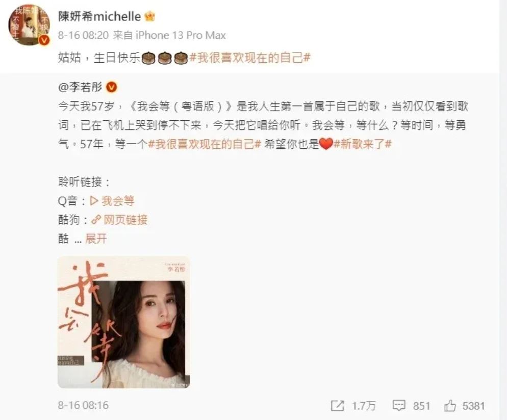The image size is (507, 420).
Task: Click the orange verified V badge on avatar
Action: (44, 40)
